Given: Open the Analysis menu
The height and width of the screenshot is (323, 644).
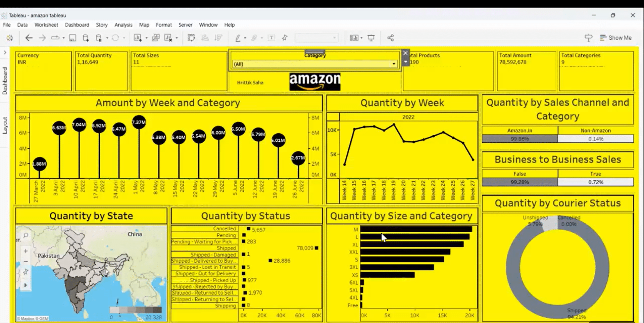Looking at the screenshot, I should [x=123, y=25].
